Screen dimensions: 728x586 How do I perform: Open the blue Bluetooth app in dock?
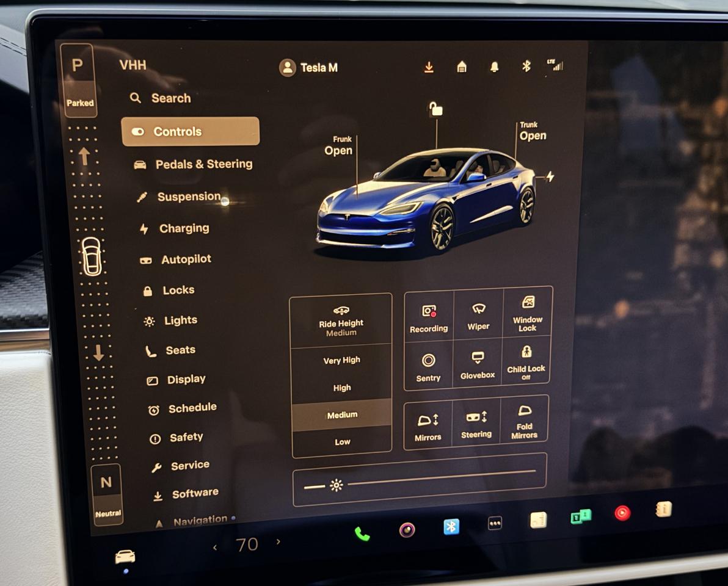tap(451, 526)
